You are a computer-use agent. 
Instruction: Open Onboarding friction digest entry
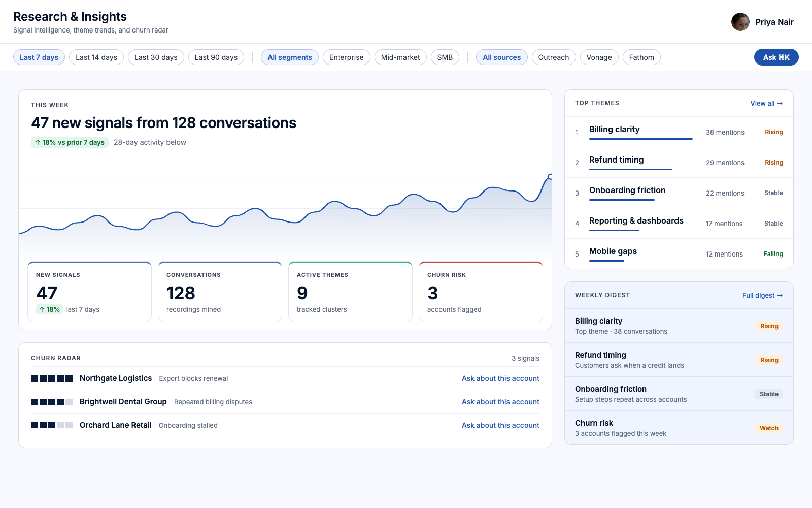[x=679, y=394]
